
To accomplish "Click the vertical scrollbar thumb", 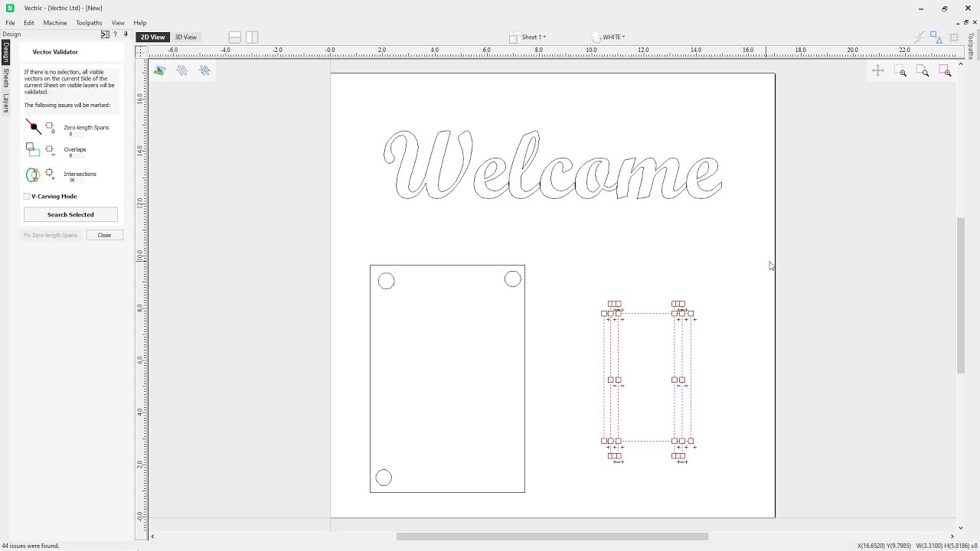I will point(961,295).
